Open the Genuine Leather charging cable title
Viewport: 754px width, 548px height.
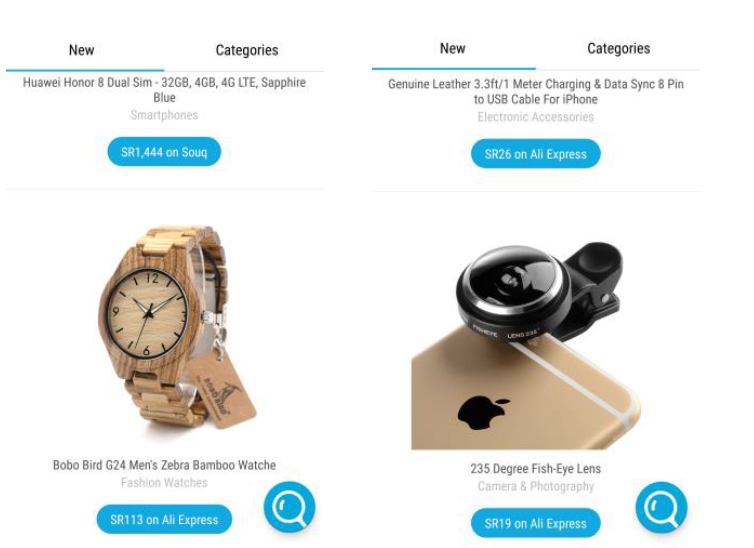coord(536,91)
